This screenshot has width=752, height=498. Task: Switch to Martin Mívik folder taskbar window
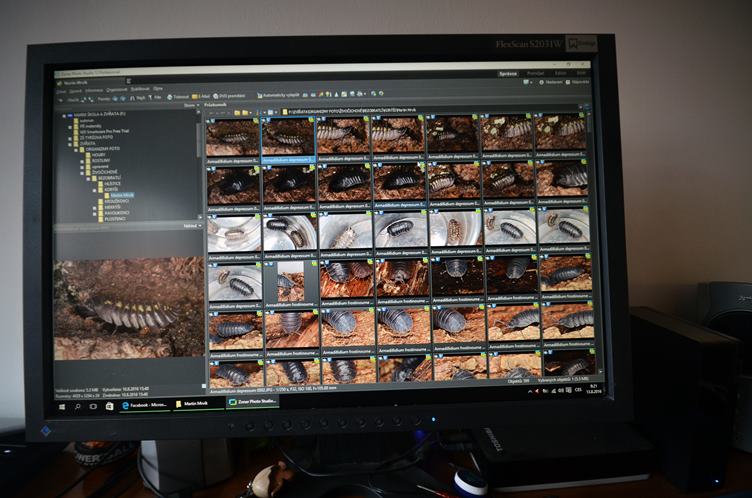(197, 403)
